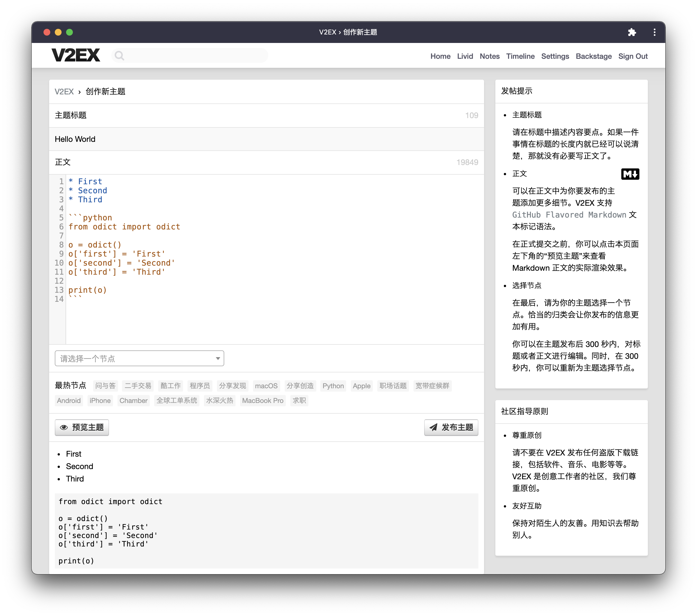Image resolution: width=697 pixels, height=616 pixels.
Task: Select the 程序员 hot node
Action: pos(199,386)
